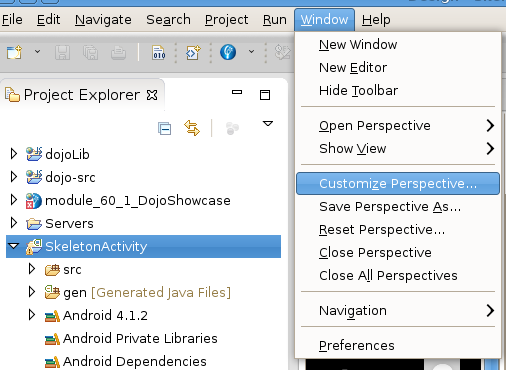This screenshot has height=370, width=506.
Task: Select the dojoLib project icon
Action: 34,154
